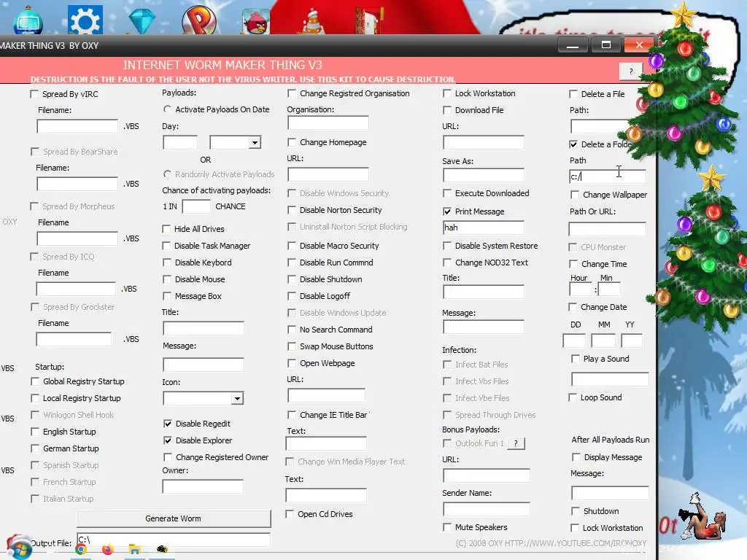The image size is (747, 560).
Task: Click the Windows Start orb with Santa hat
Action: point(20,547)
